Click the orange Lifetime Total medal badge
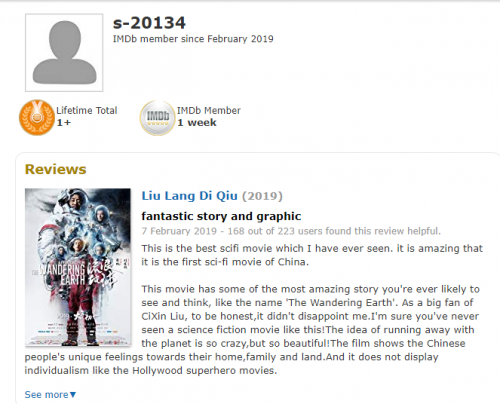Screen dimensions: 500x404 pos(37,117)
